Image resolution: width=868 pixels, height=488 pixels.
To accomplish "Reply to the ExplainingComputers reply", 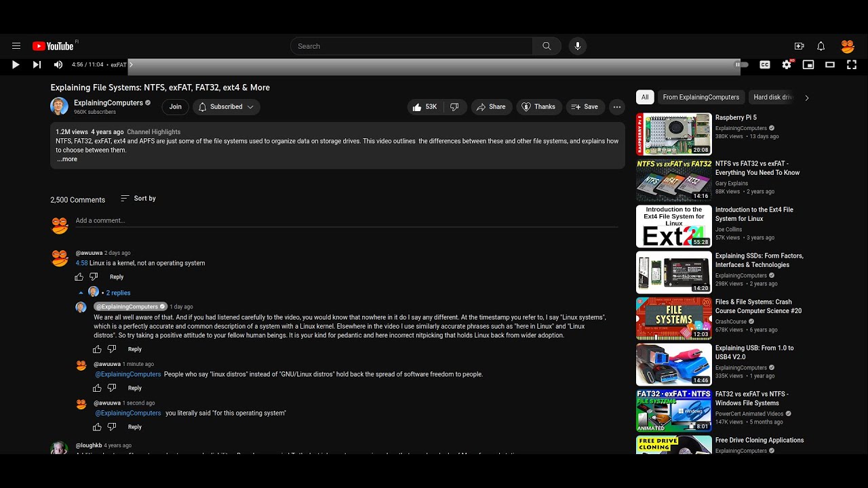I will point(135,349).
